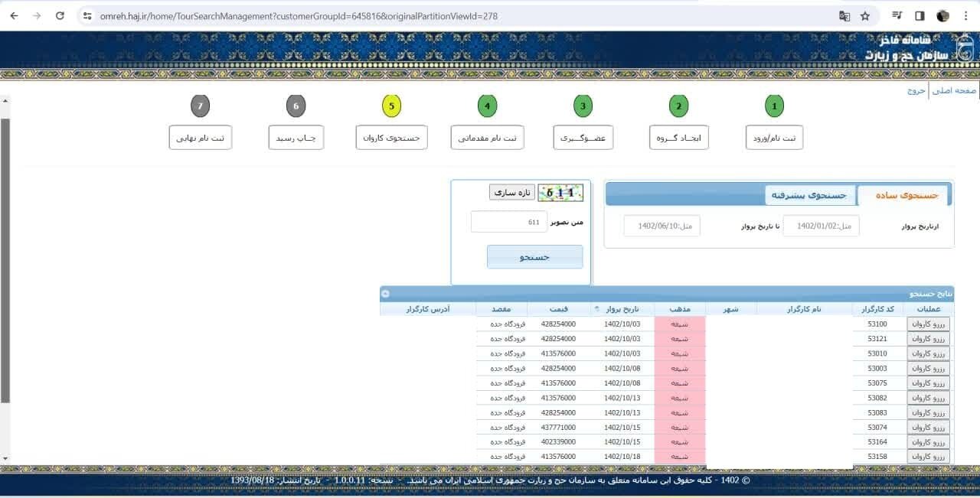Screen dimensions: 980x498
Task: Click رزرو کاروان for agent code 53100
Action: 928,324
